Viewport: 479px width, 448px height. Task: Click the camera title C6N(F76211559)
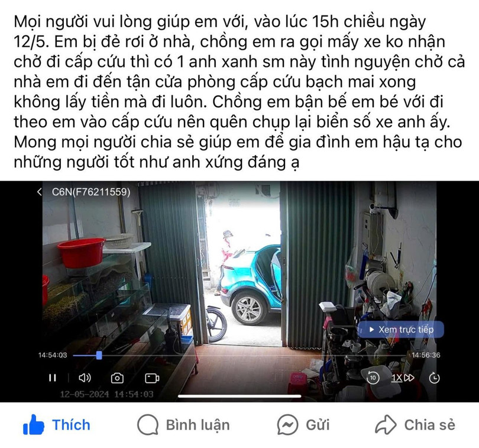click(91, 192)
